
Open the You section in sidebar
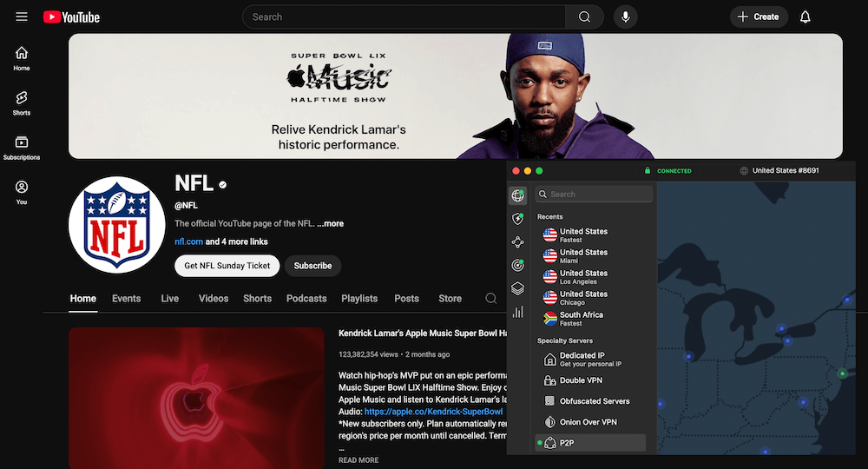click(22, 193)
